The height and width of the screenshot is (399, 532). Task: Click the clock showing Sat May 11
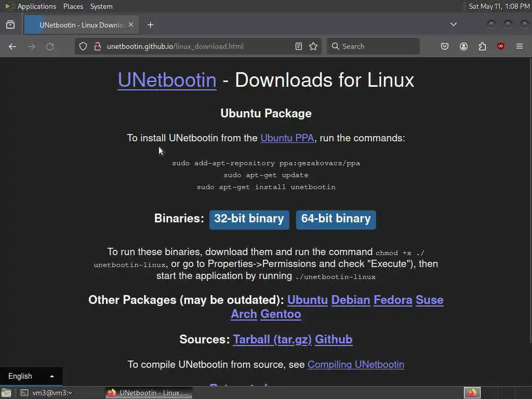[x=499, y=6]
